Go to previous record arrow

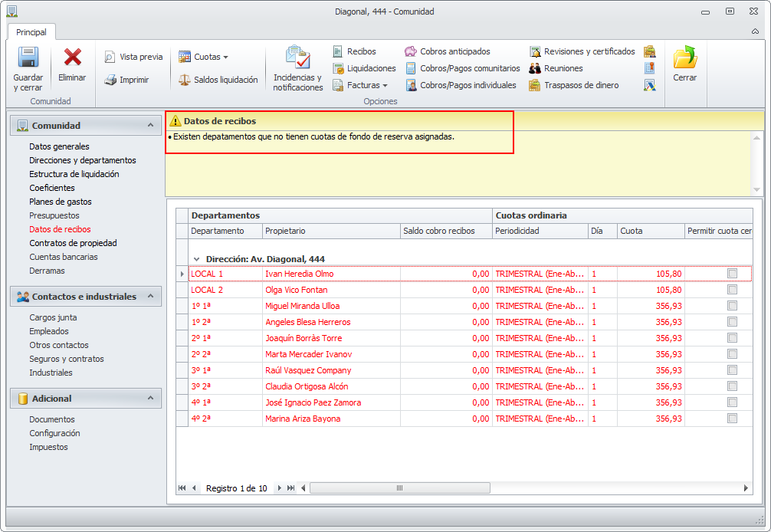point(194,488)
